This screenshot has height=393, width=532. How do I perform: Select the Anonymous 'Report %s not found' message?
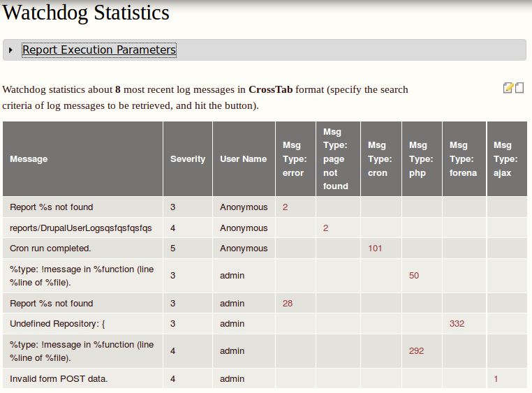pos(51,207)
